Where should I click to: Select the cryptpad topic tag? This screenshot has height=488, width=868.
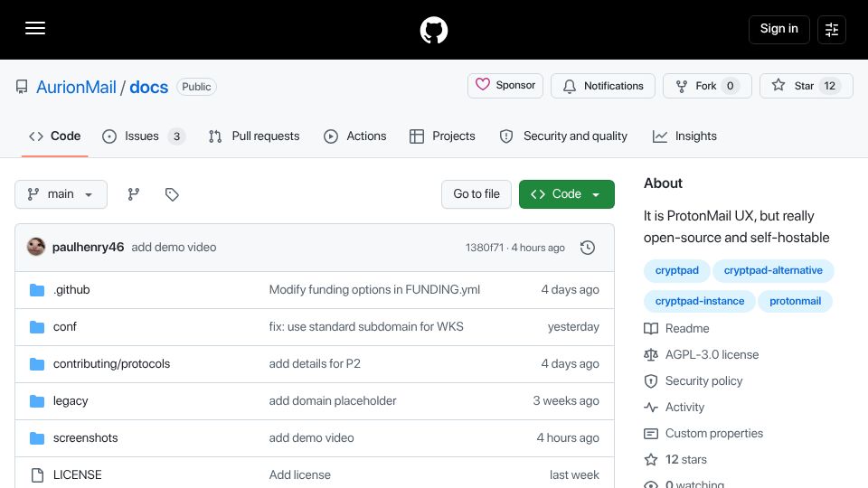[x=676, y=270]
